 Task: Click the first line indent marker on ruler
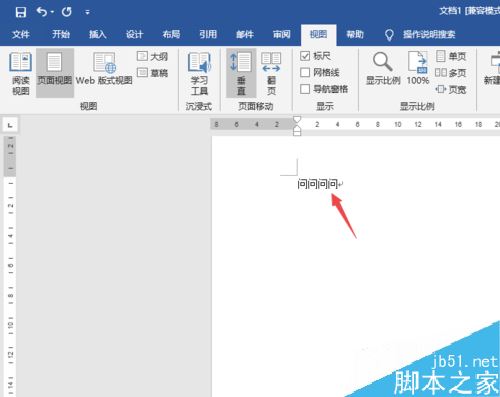(297, 120)
